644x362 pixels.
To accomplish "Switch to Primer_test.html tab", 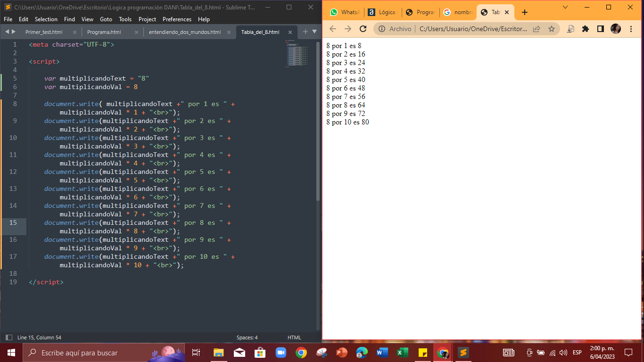I will pyautogui.click(x=44, y=32).
